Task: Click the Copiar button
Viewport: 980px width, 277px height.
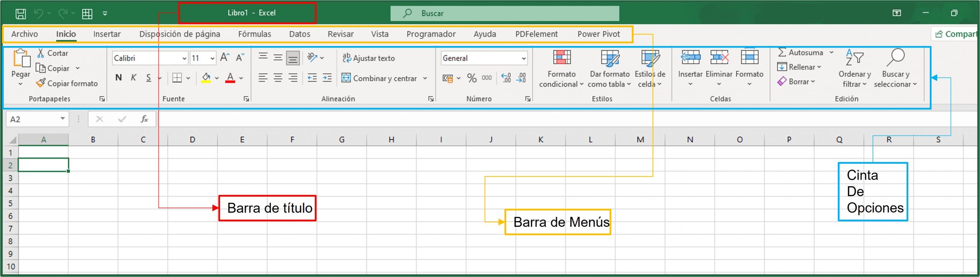Action: pyautogui.click(x=53, y=68)
